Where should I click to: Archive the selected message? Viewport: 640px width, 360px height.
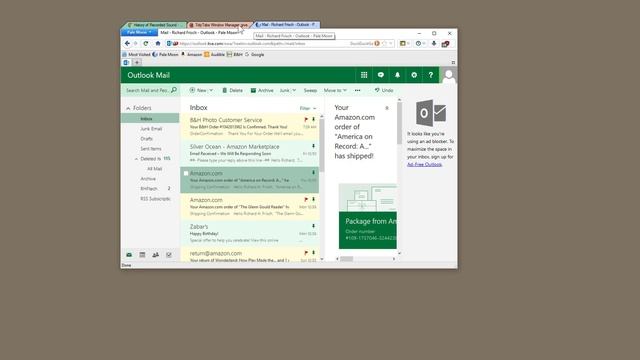262,90
